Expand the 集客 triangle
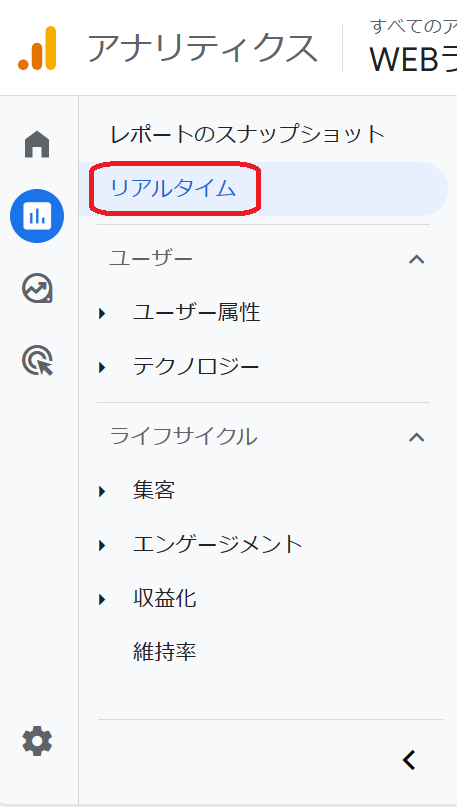The image size is (457, 807). click(102, 492)
